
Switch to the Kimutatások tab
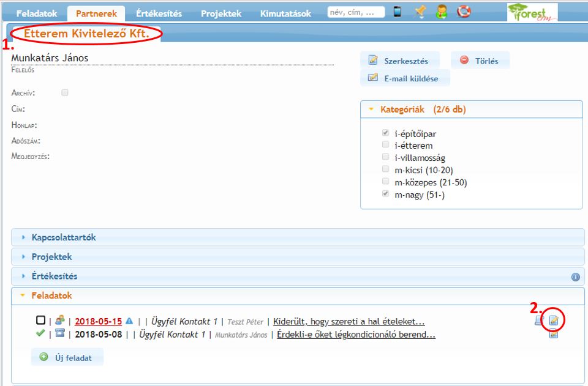285,13
